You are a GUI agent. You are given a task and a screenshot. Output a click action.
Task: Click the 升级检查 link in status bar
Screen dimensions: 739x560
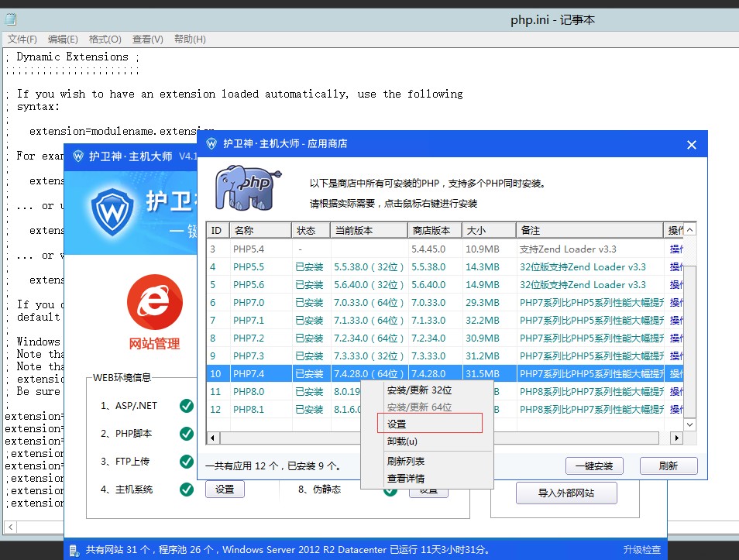[x=641, y=550]
